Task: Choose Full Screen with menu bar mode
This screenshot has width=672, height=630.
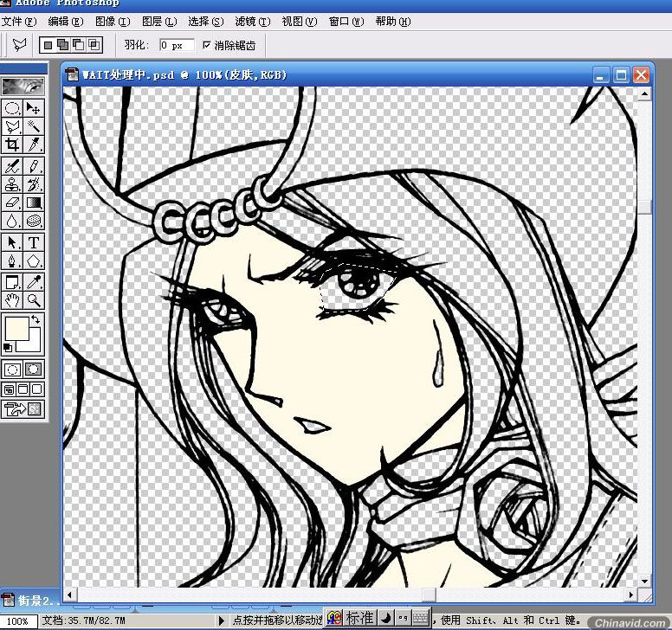Action: (23, 389)
